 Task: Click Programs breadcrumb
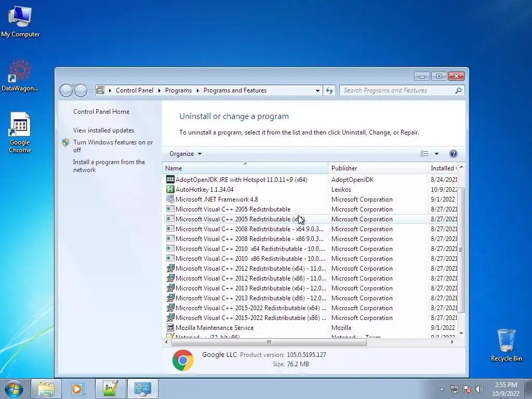point(178,90)
